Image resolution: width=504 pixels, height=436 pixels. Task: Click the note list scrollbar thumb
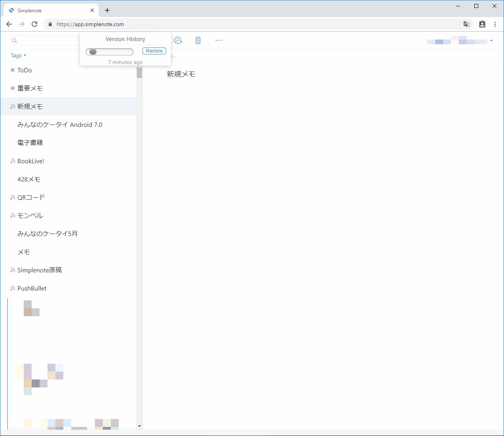(x=139, y=73)
